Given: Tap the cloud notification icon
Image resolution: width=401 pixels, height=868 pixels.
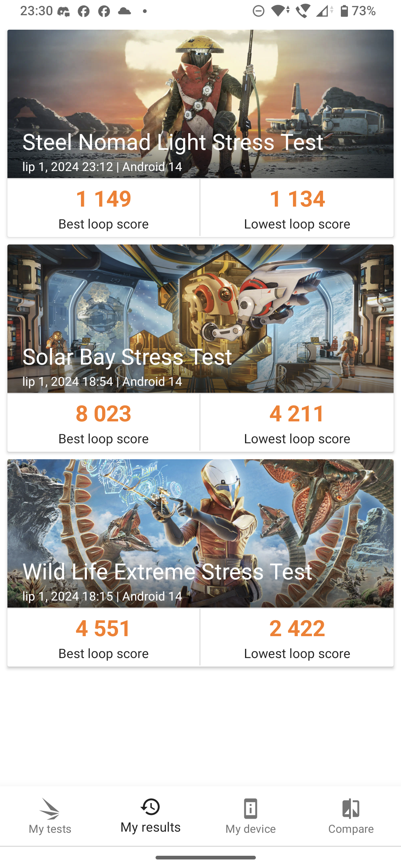Looking at the screenshot, I should coord(124,11).
